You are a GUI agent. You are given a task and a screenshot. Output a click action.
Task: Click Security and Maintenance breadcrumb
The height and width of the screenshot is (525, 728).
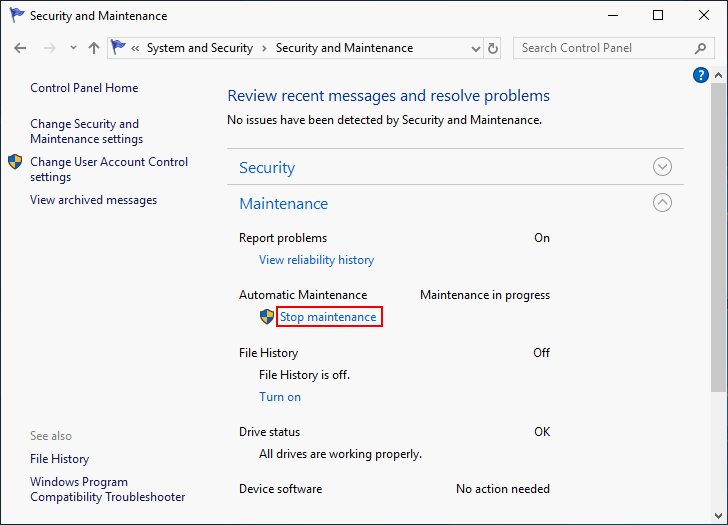coord(344,48)
